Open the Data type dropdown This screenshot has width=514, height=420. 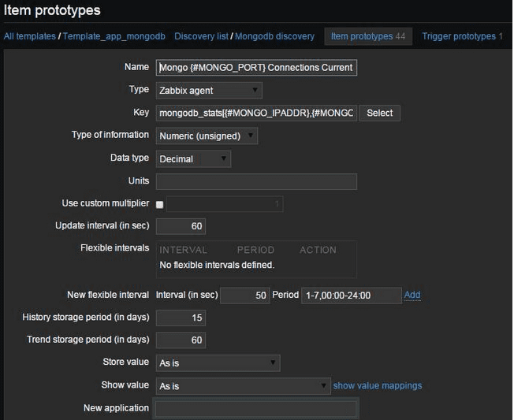pyautogui.click(x=193, y=159)
